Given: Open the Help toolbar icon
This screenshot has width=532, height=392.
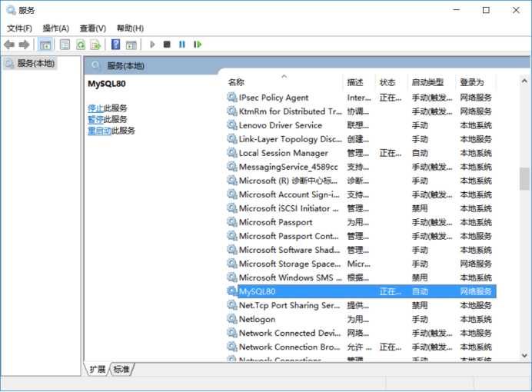Looking at the screenshot, I should pos(115,45).
